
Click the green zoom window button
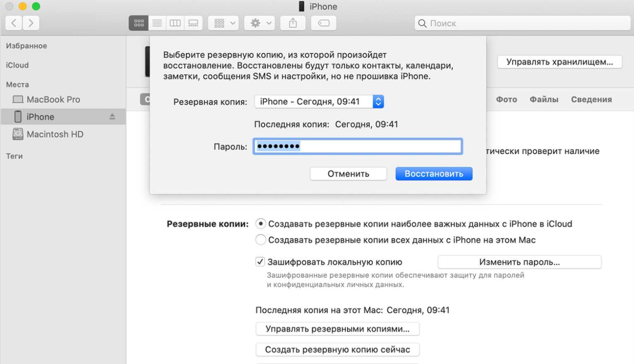(36, 6)
